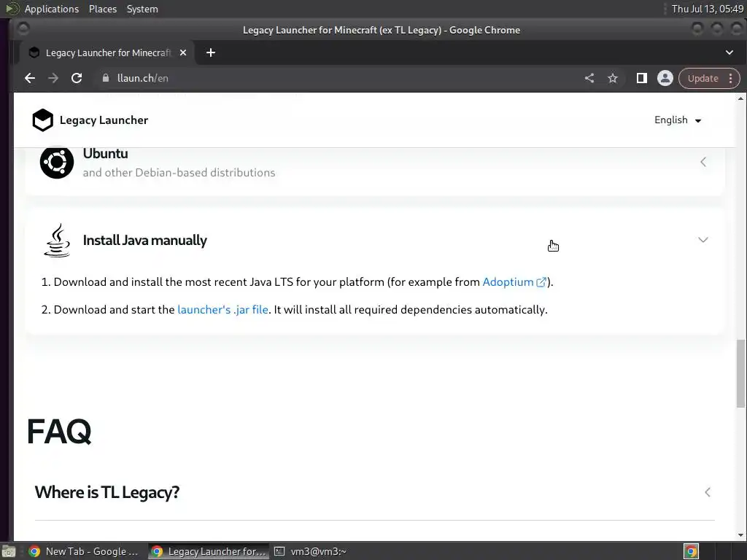The image size is (747, 560).
Task: Click the clock showing Thu Jul 13, 05:49
Action: [707, 9]
